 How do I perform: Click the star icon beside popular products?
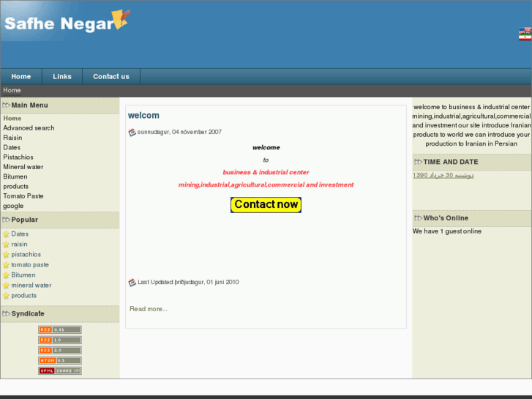pos(6,296)
